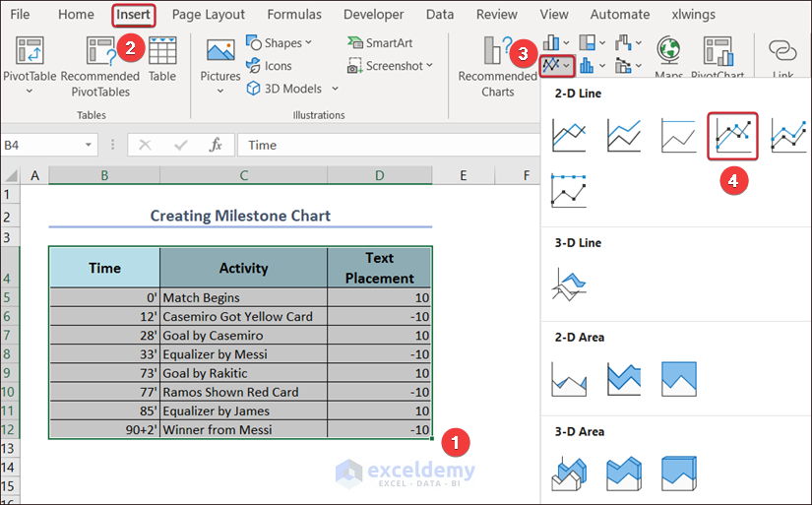Screen dimensions: 812x505
Task: Switch to the Developer tab
Action: [373, 15]
